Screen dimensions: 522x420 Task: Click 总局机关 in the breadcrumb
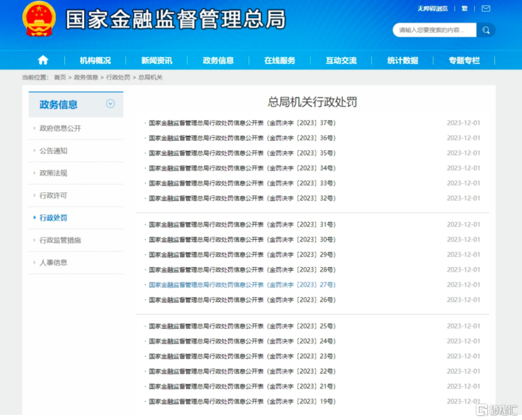tap(151, 78)
